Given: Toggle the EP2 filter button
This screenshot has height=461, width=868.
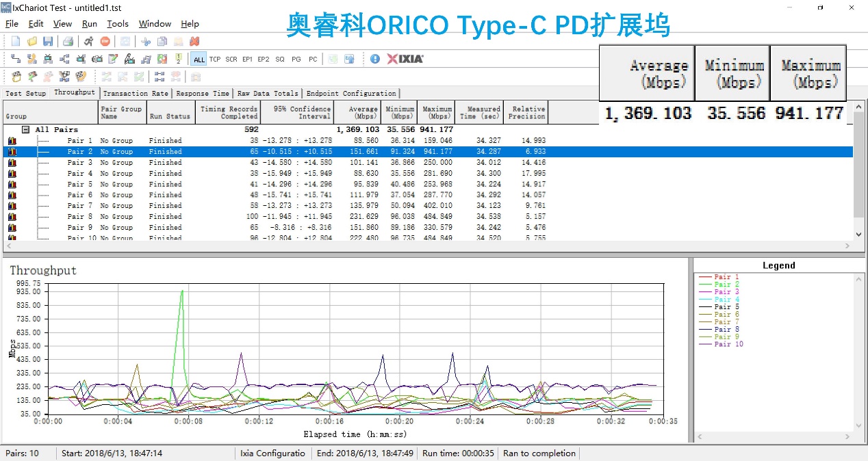Looking at the screenshot, I should 264,60.
